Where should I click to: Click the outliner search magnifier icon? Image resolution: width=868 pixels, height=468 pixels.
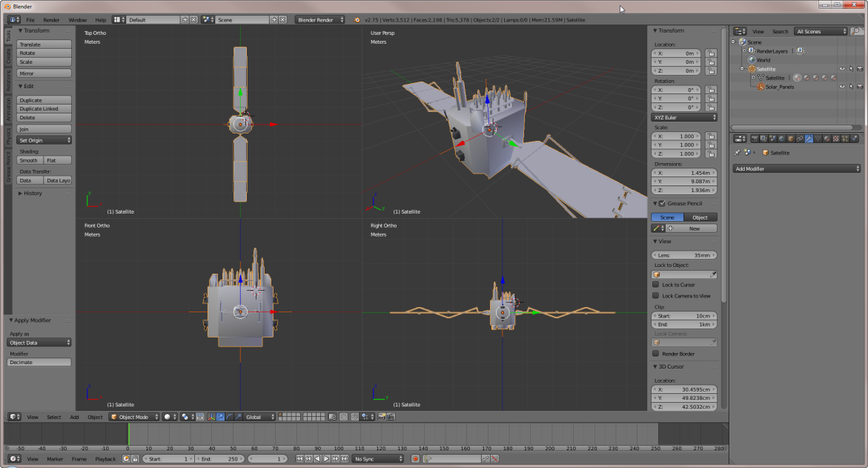click(857, 31)
